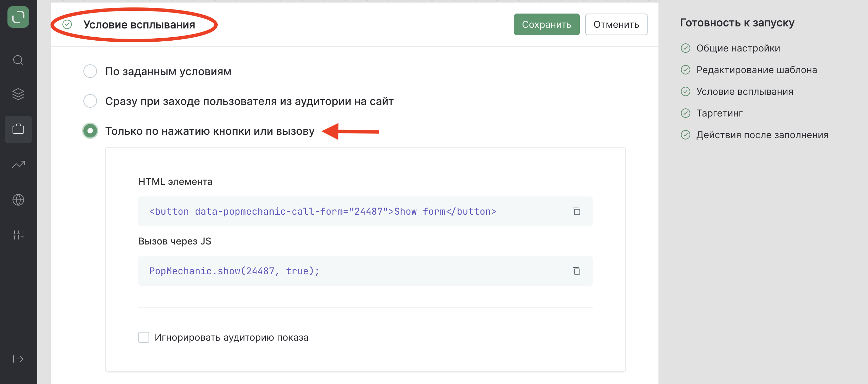Enable 'Игнорировать аудиторию показа' checkbox
This screenshot has height=384, width=868.
click(144, 337)
